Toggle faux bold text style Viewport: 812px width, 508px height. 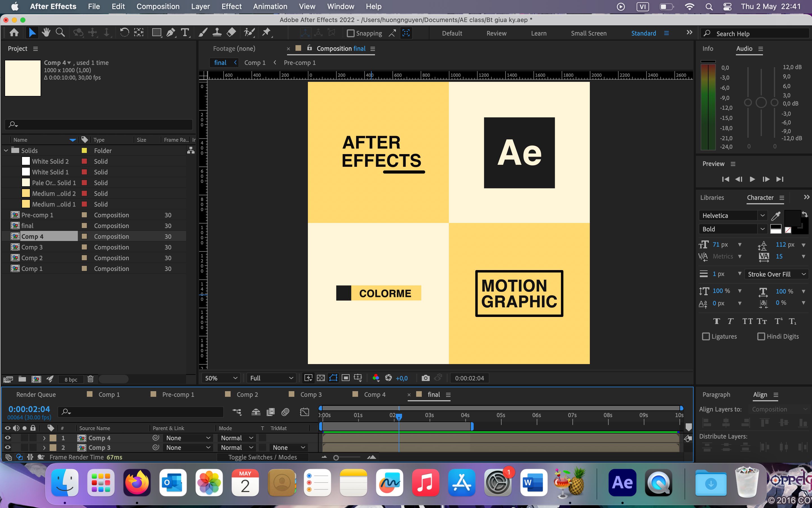(716, 321)
